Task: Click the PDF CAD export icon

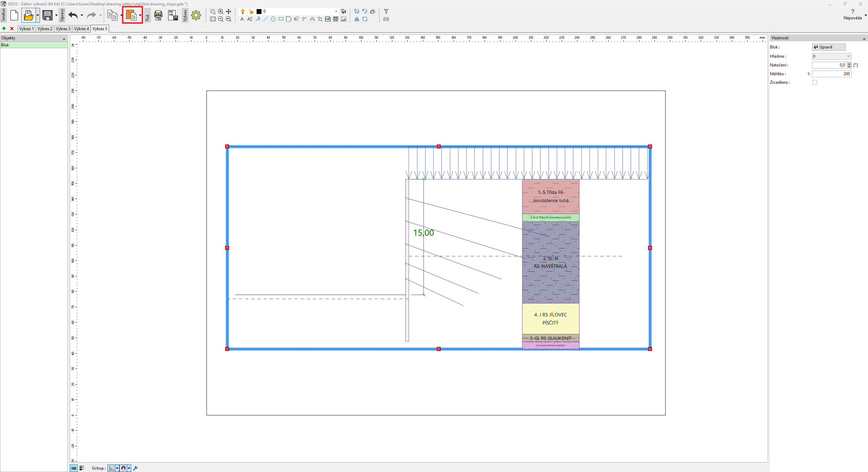Action: (173, 15)
